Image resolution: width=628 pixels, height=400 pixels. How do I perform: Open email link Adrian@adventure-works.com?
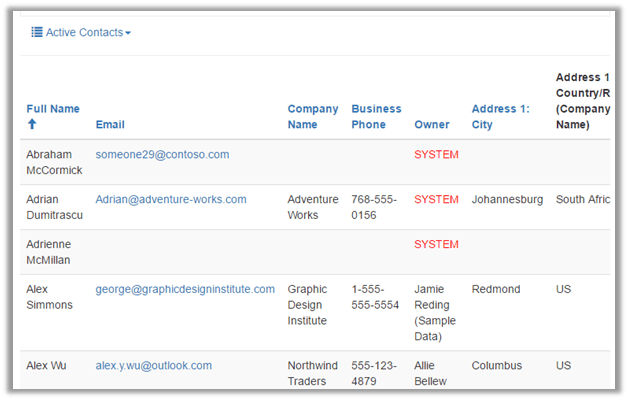coord(171,200)
